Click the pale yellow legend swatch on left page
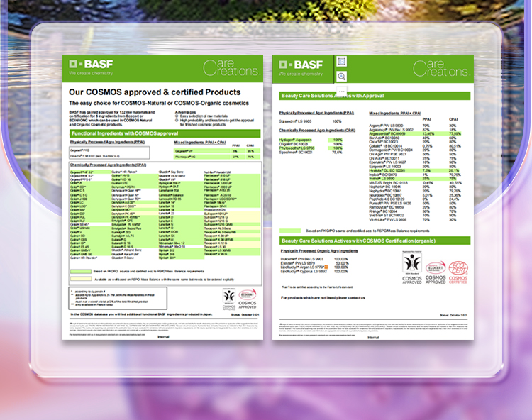This screenshot has height=420, width=532. point(81,280)
